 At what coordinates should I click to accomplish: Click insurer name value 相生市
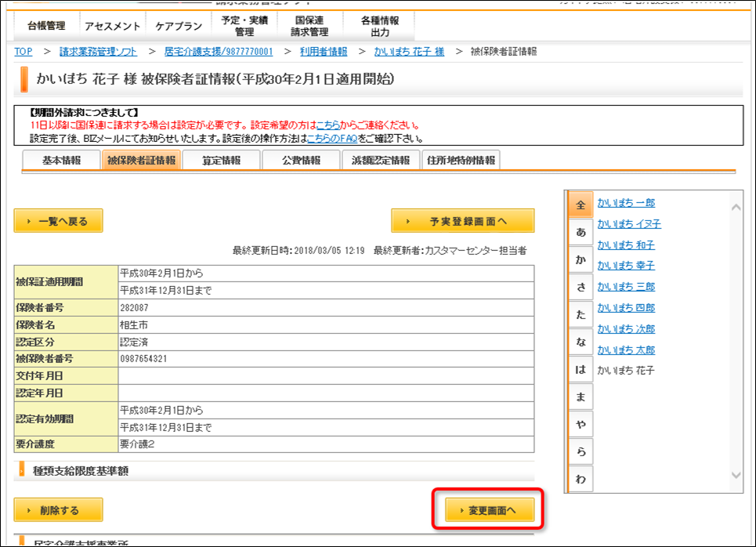134,325
